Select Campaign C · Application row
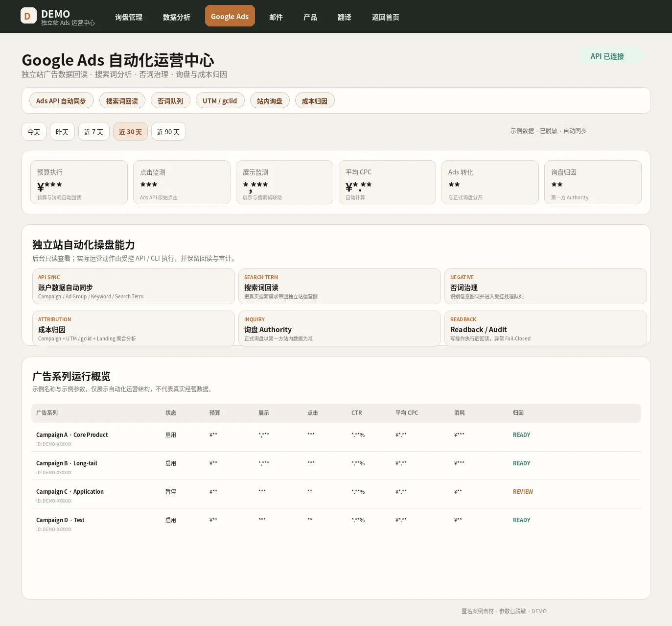 point(336,494)
